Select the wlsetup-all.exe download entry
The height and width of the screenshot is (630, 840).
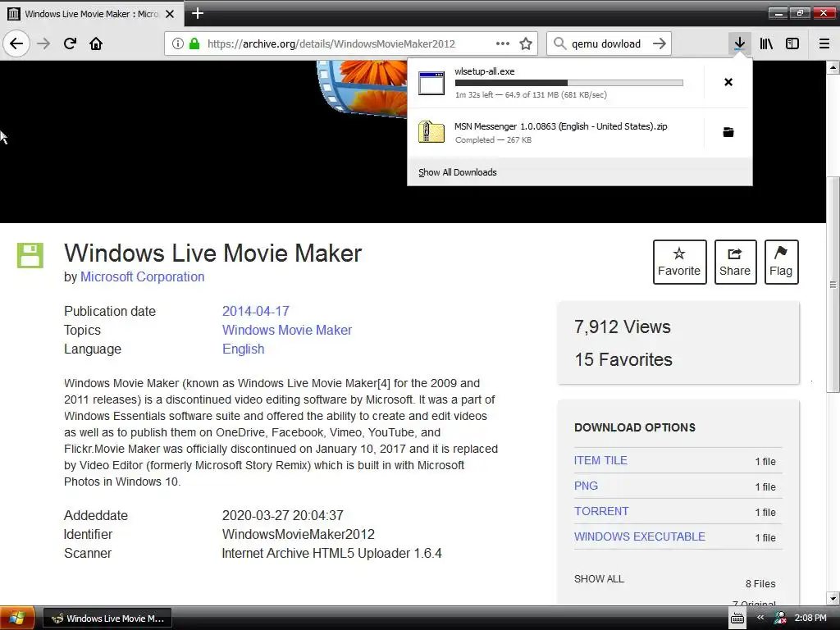point(555,83)
